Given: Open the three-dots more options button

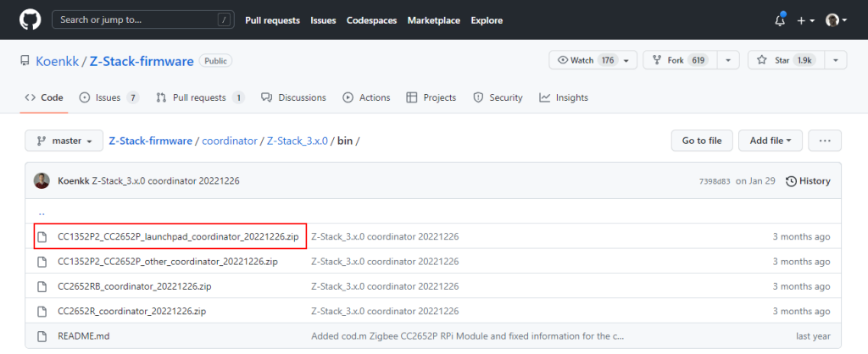Looking at the screenshot, I should 824,141.
